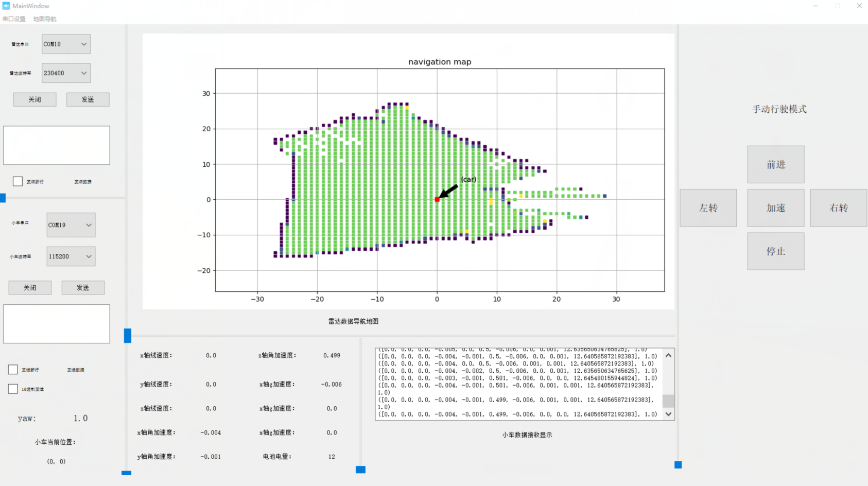Viewport: 868px width, 486px height.
Task: Click the car 发送 send button
Action: (x=83, y=287)
